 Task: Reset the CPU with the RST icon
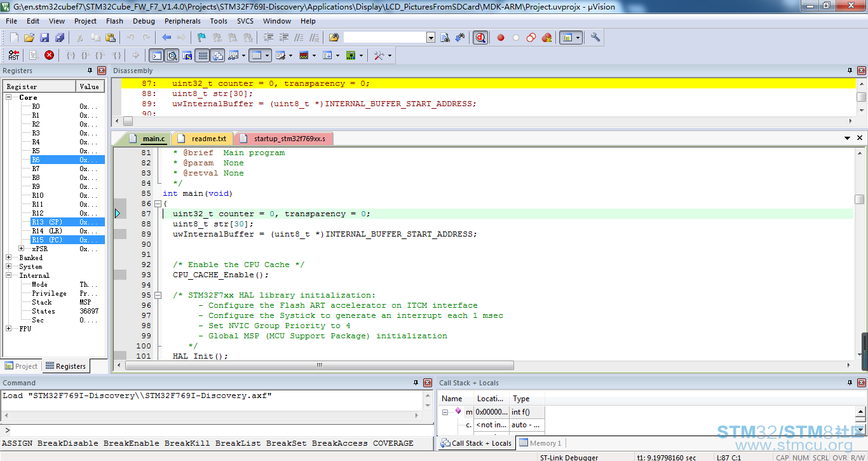(x=14, y=55)
